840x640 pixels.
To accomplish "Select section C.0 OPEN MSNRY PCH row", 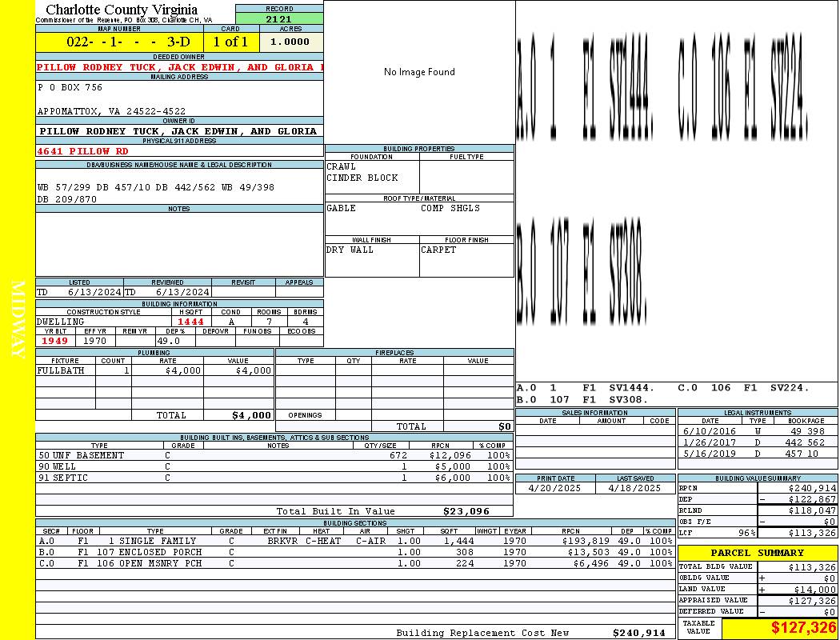I will point(356,563).
